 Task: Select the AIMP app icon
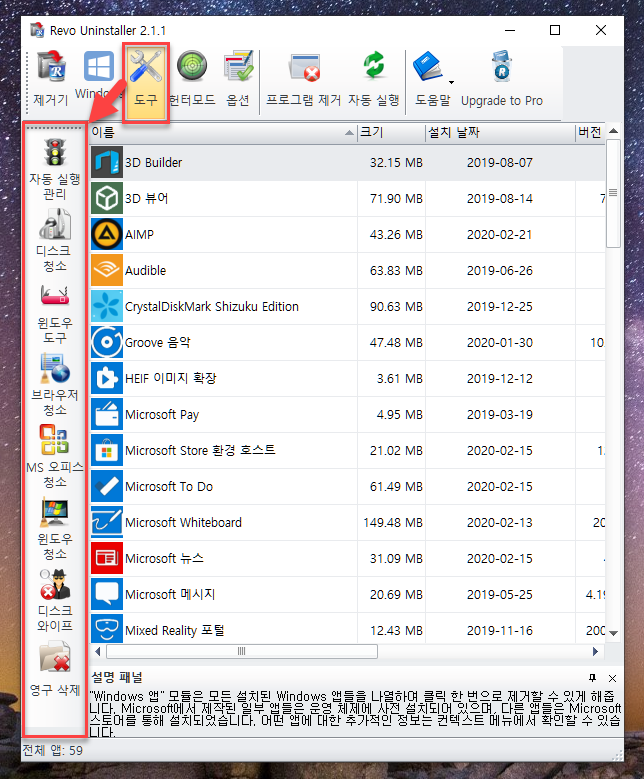point(107,234)
